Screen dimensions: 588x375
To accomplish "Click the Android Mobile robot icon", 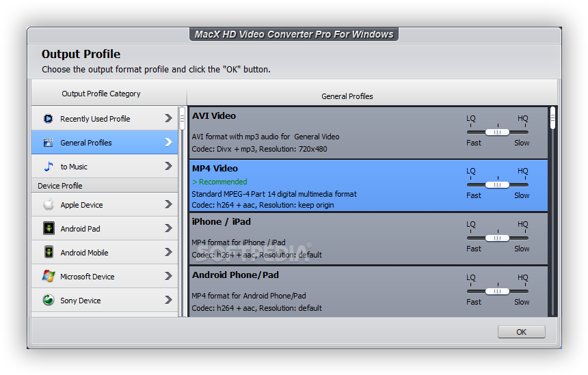I will pos(49,253).
